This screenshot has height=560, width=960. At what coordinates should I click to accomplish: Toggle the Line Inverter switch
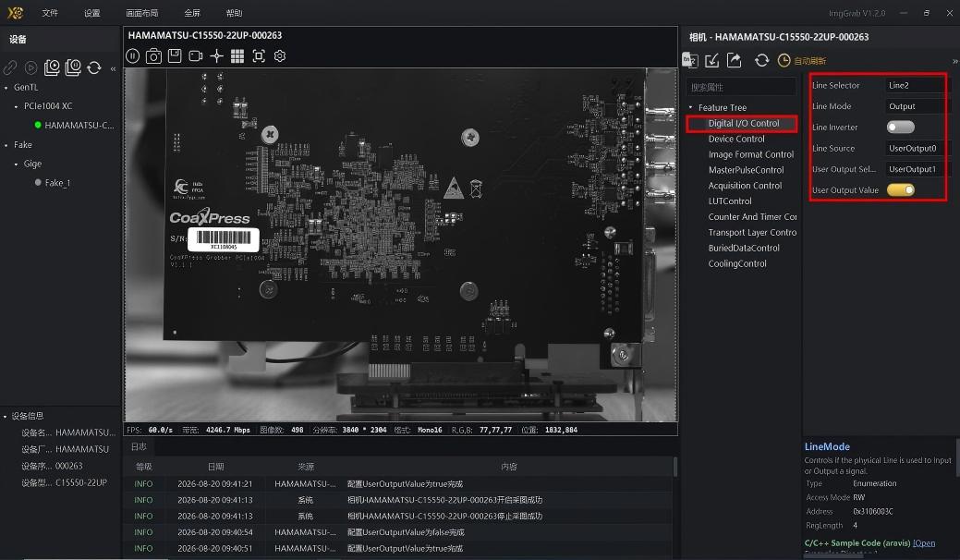pos(900,127)
